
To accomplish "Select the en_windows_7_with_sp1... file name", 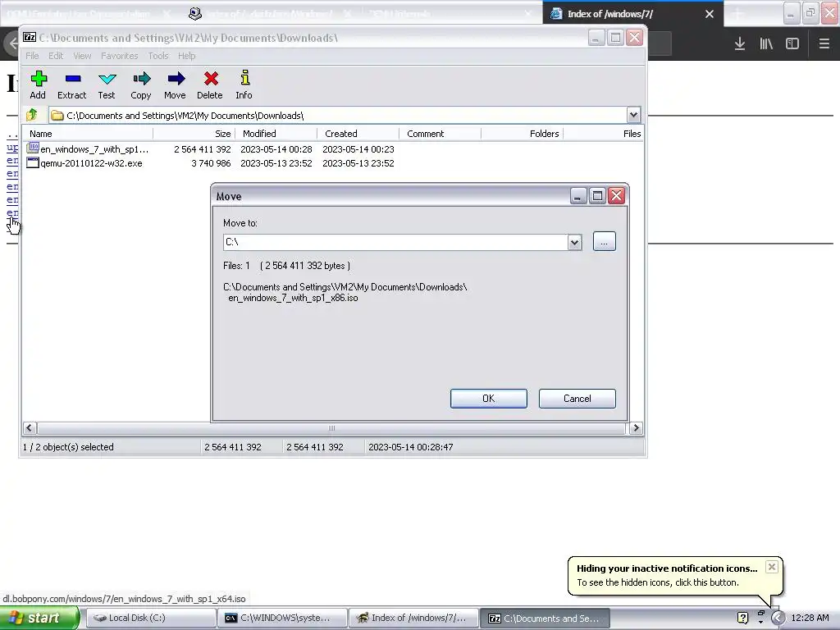I will click(x=94, y=149).
